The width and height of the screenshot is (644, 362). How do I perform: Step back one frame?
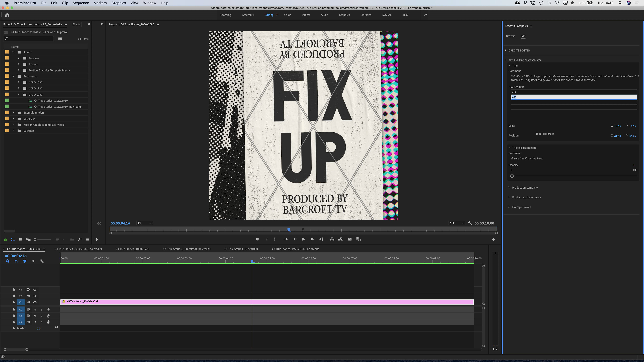(x=295, y=239)
